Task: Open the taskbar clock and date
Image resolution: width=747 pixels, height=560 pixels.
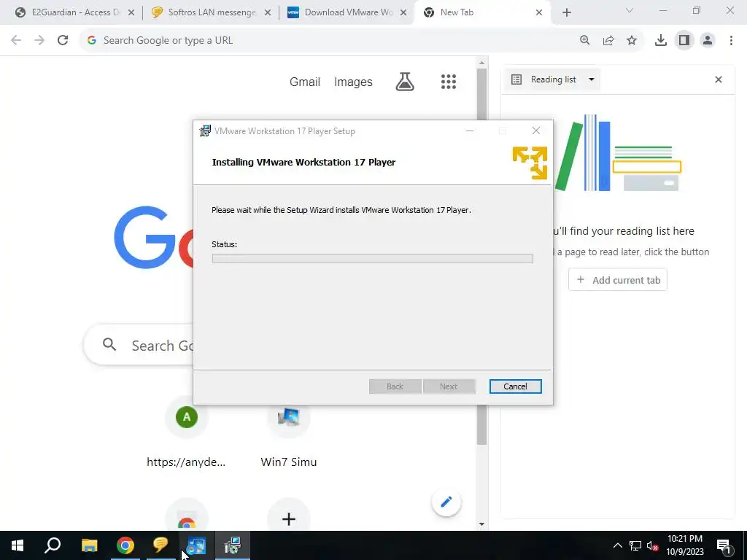Action: tap(684, 545)
